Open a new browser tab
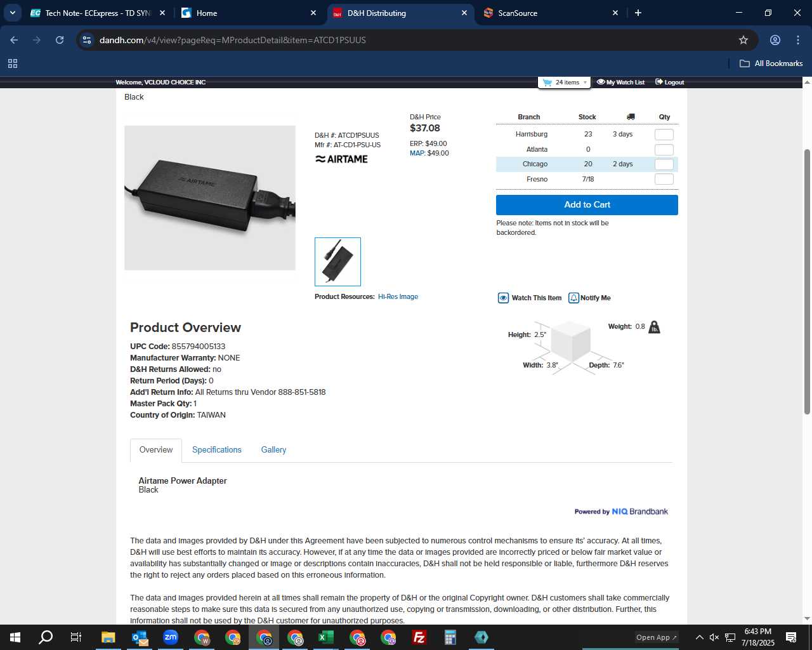This screenshot has height=650, width=812. point(638,13)
